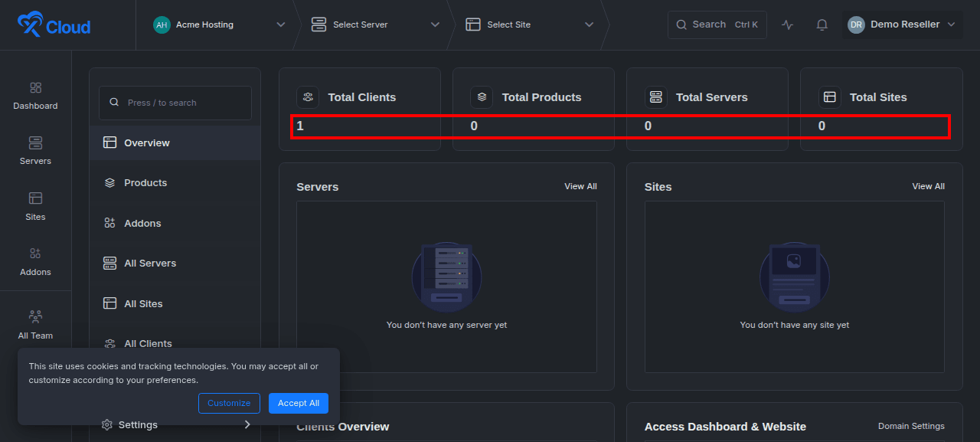Click the DR user avatar

pos(856,25)
